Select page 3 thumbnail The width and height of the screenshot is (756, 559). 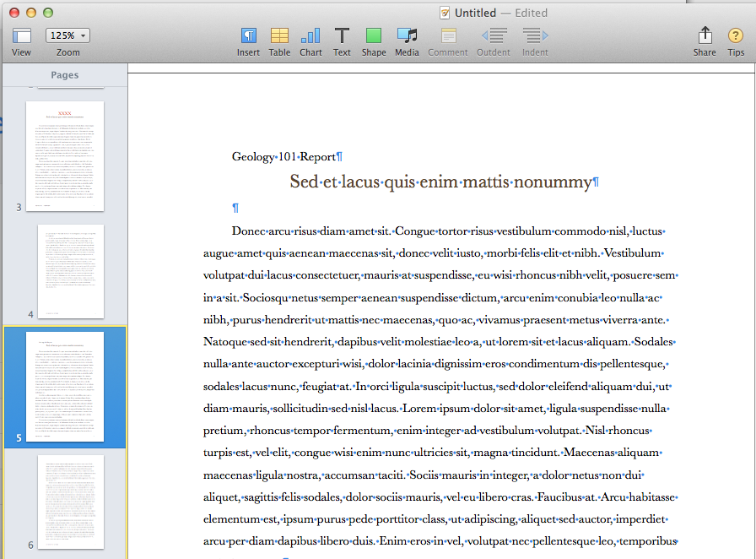[65, 156]
